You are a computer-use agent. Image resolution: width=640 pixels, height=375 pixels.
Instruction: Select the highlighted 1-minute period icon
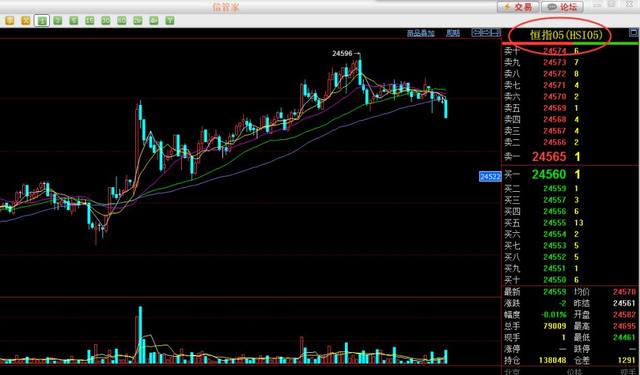point(42,20)
